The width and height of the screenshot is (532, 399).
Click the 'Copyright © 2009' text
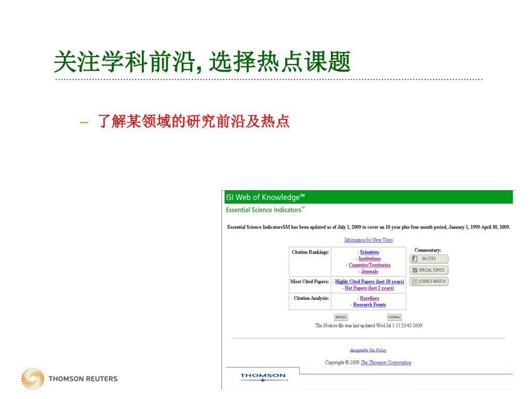tap(342, 362)
